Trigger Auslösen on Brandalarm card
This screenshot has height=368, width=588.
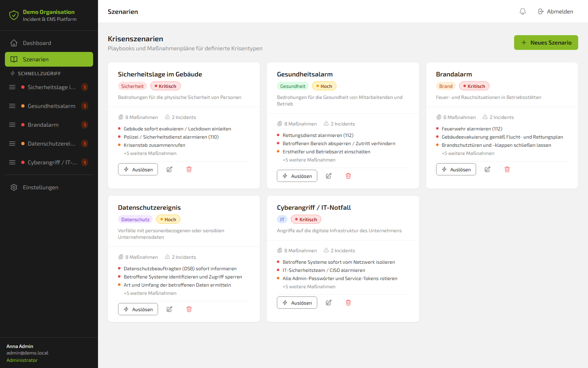tap(456, 169)
